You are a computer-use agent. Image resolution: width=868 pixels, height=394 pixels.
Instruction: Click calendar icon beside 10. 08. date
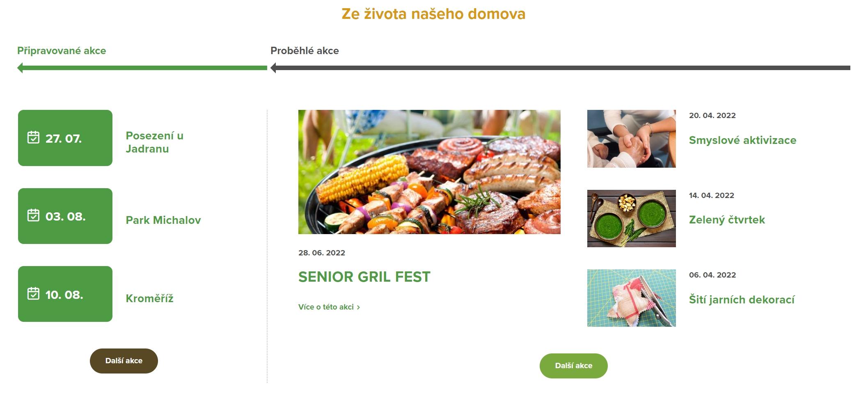pyautogui.click(x=33, y=294)
